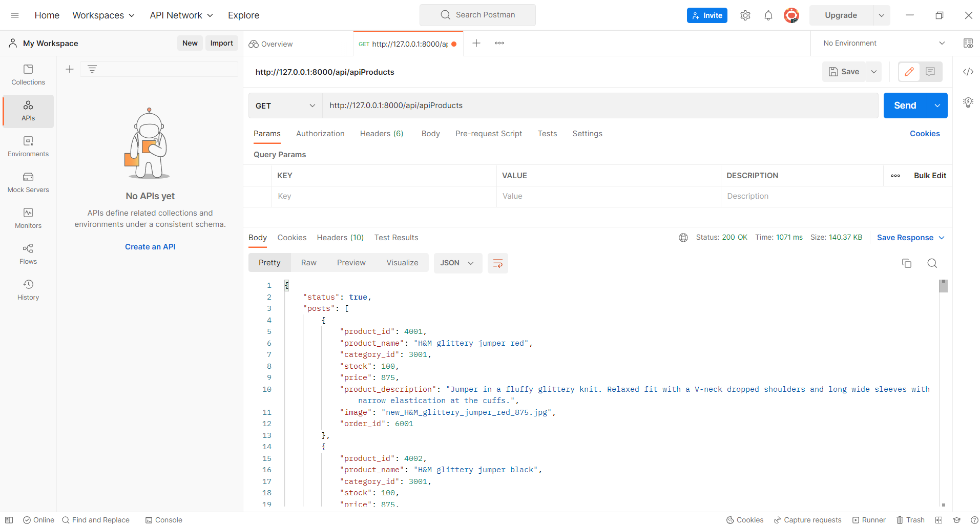Screen dimensions: 980x526
Task: Search within the response body
Action: [932, 263]
